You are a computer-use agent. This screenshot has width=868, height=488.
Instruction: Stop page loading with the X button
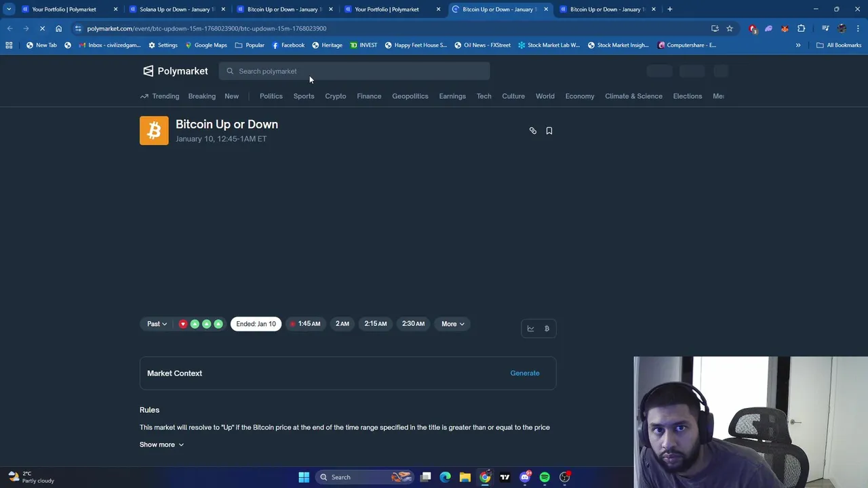coord(42,28)
